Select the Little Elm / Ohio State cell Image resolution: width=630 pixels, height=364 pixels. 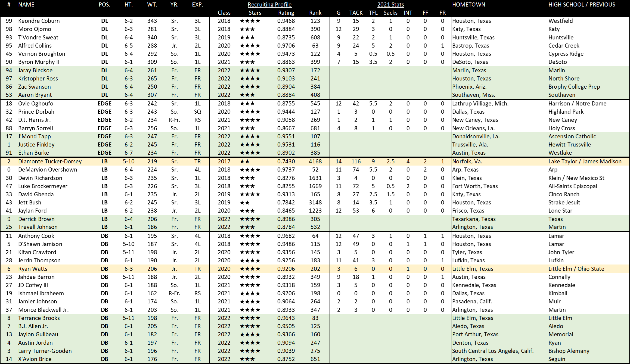click(576, 269)
